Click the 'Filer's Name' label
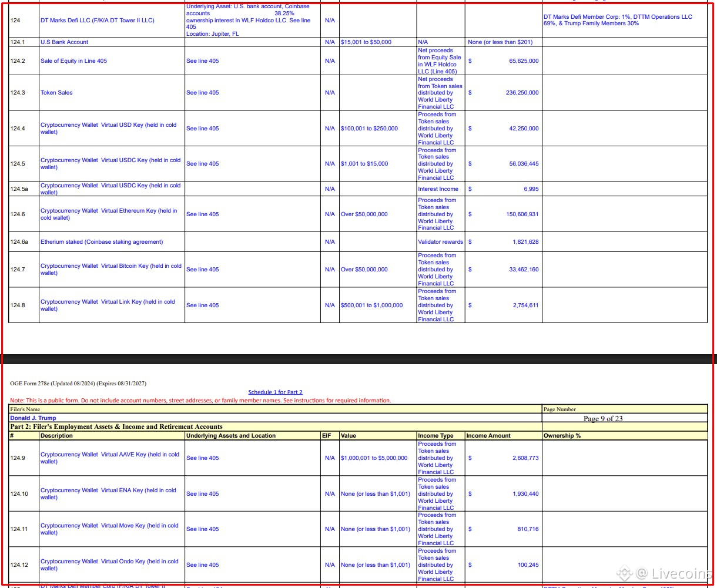 pos(25,409)
